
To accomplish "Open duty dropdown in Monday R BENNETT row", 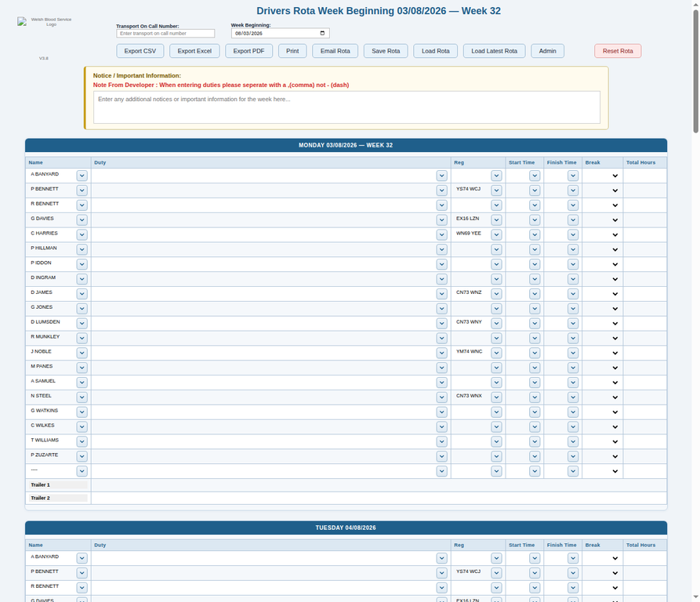I will (x=441, y=205).
